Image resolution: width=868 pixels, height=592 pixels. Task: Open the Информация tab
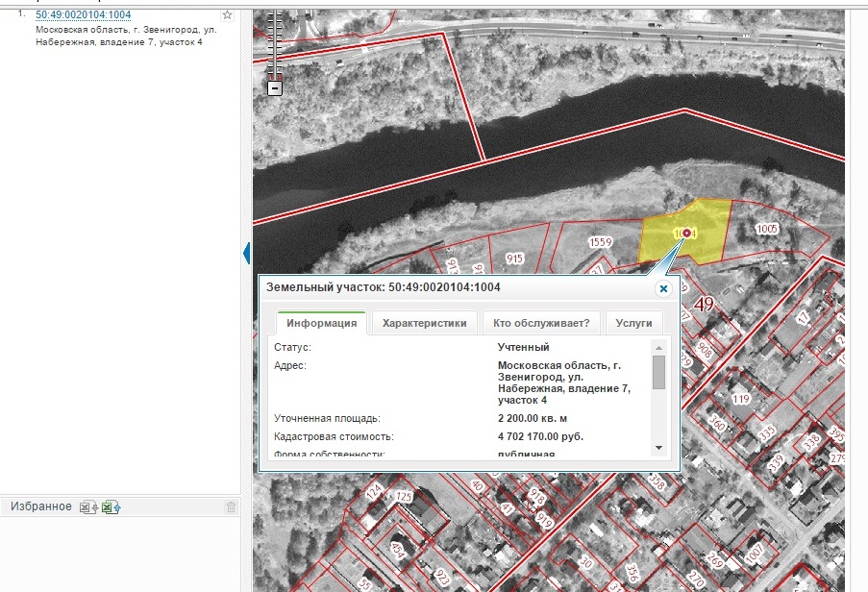coord(321,324)
